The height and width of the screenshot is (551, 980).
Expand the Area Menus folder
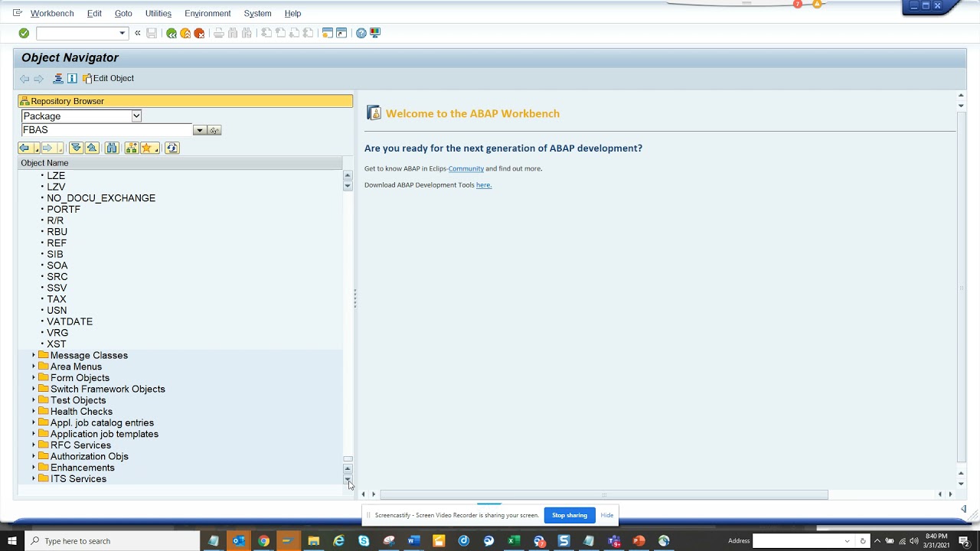click(x=34, y=367)
